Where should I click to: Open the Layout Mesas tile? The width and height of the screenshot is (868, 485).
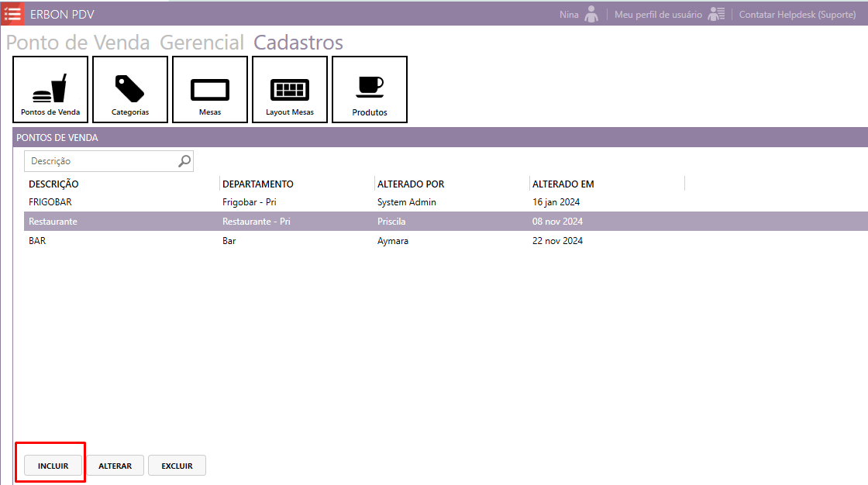click(290, 90)
